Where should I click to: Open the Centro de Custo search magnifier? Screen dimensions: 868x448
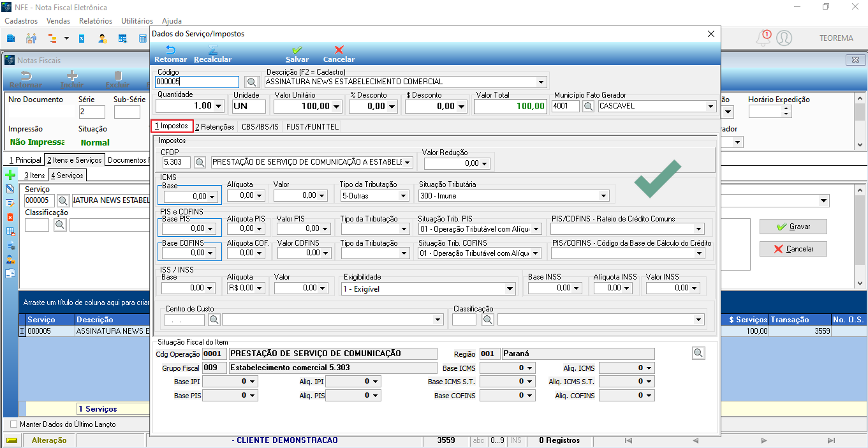(x=214, y=319)
